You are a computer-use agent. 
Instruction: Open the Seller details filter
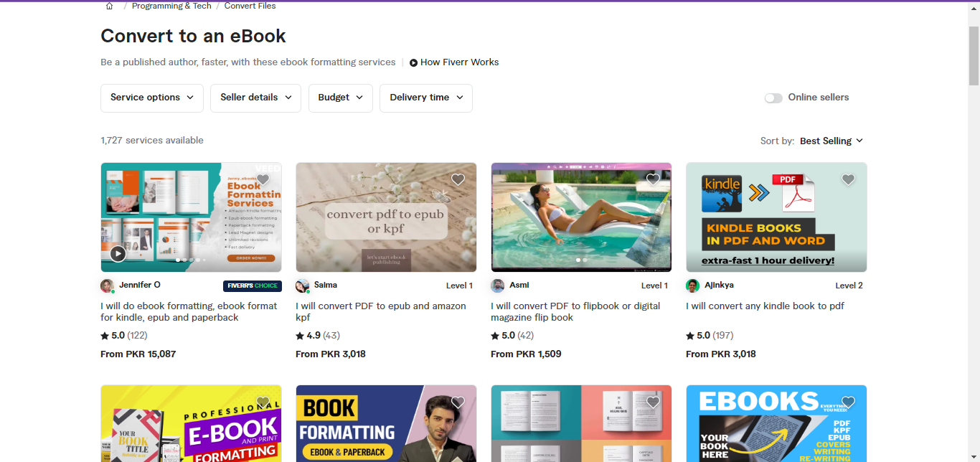(x=255, y=98)
